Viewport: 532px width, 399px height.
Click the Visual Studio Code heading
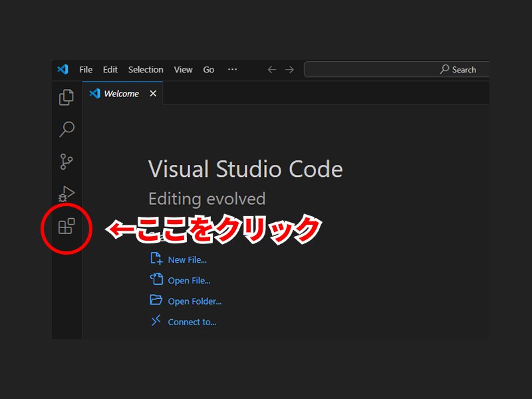click(x=245, y=169)
